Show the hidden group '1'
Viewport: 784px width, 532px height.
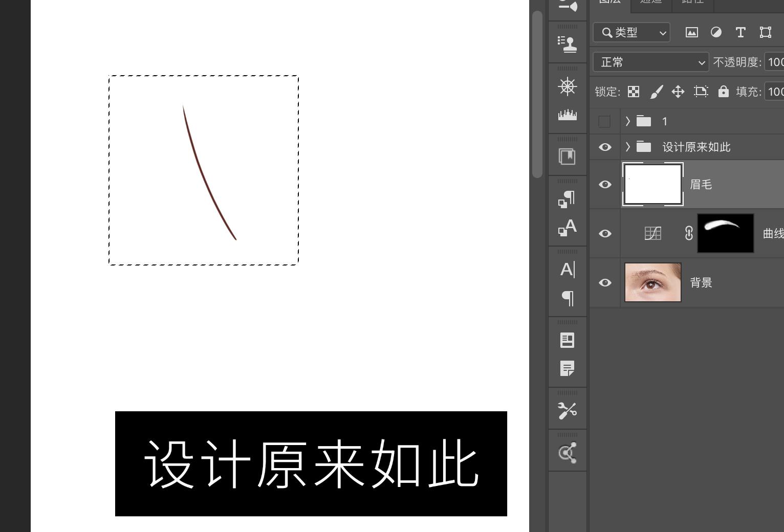605,121
